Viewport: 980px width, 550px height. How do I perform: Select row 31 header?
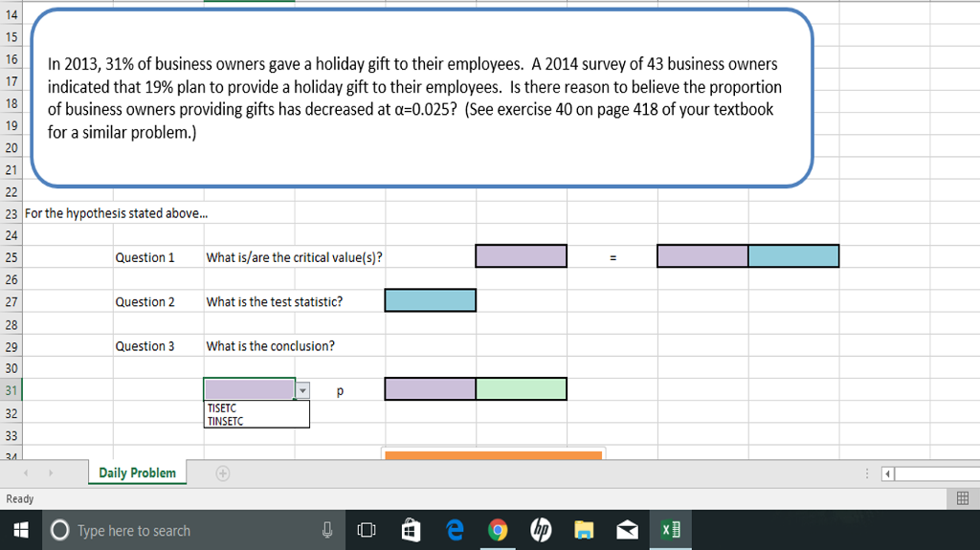point(11,390)
